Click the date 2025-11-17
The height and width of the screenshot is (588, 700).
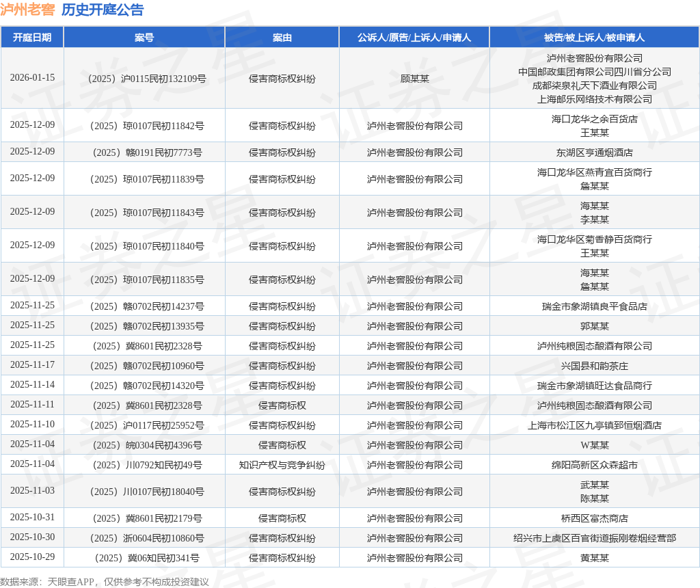click(x=32, y=365)
